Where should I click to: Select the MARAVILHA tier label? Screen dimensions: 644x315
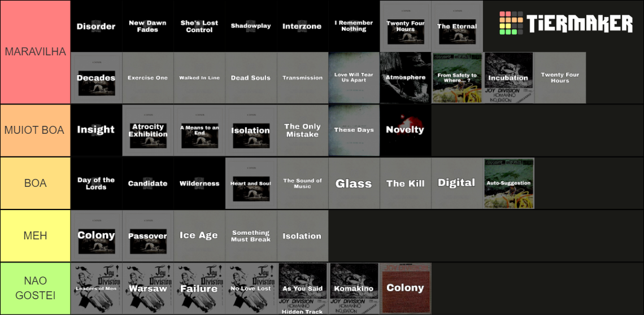tap(36, 52)
